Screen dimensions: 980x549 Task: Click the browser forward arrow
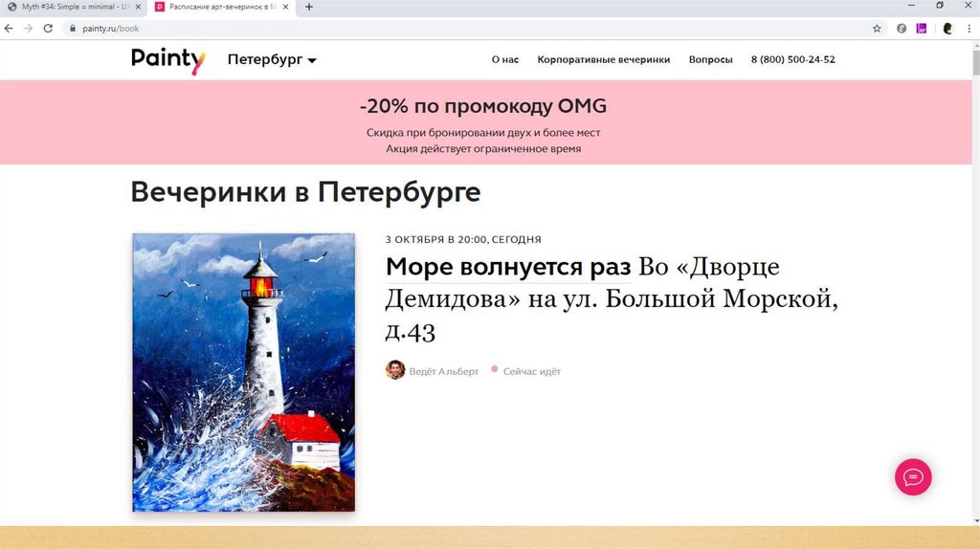coord(28,28)
